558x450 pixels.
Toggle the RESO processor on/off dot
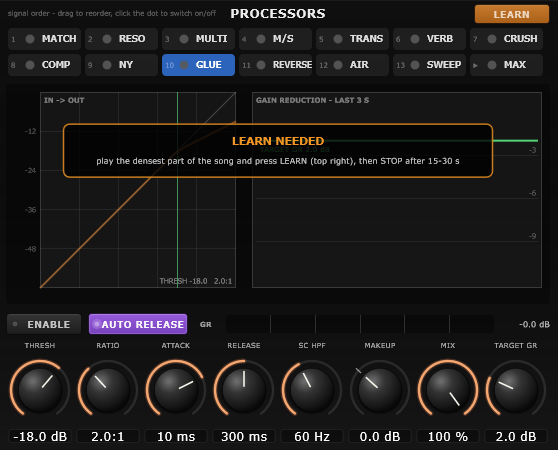(107, 39)
